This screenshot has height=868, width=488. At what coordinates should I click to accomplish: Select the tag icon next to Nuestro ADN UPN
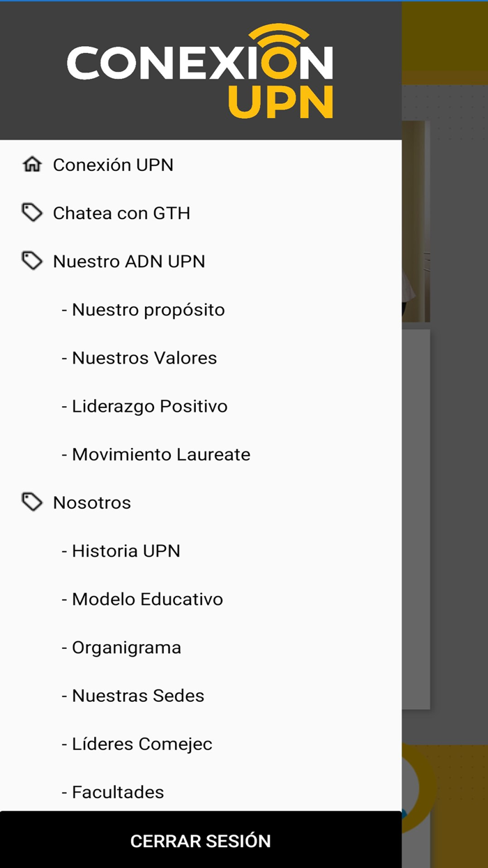tap(33, 261)
